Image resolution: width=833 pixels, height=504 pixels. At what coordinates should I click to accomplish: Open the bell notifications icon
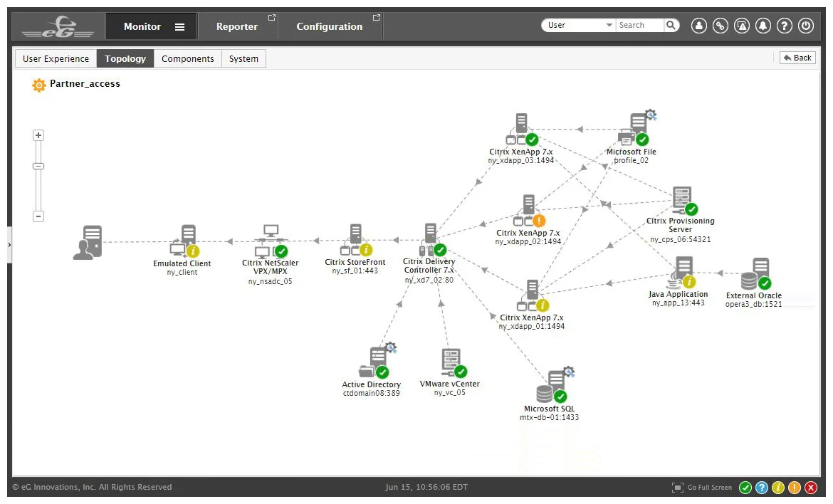[x=763, y=26]
